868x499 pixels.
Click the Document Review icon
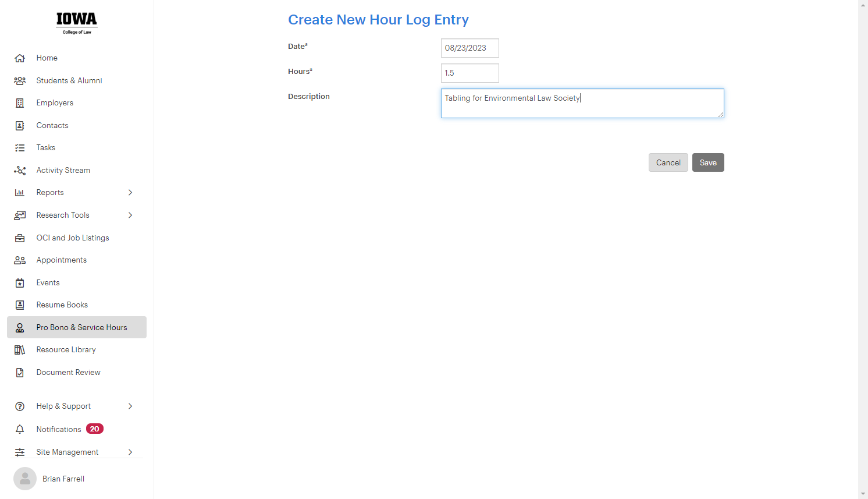20,373
